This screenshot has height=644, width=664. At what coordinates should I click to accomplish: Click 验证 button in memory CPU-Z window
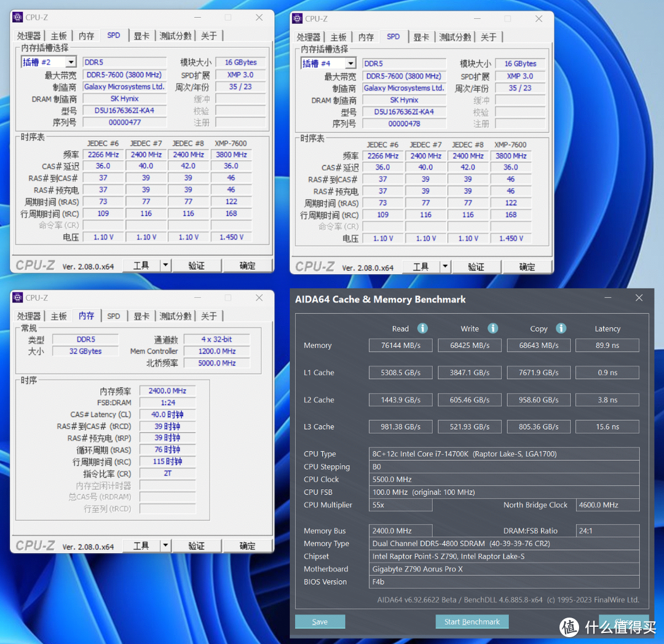(x=197, y=546)
